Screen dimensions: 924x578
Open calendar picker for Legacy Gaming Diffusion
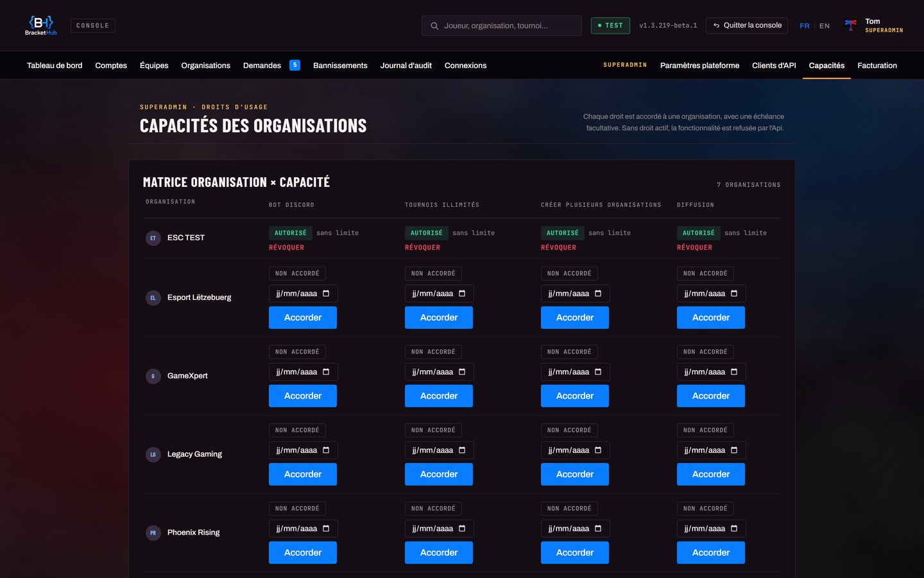734,450
